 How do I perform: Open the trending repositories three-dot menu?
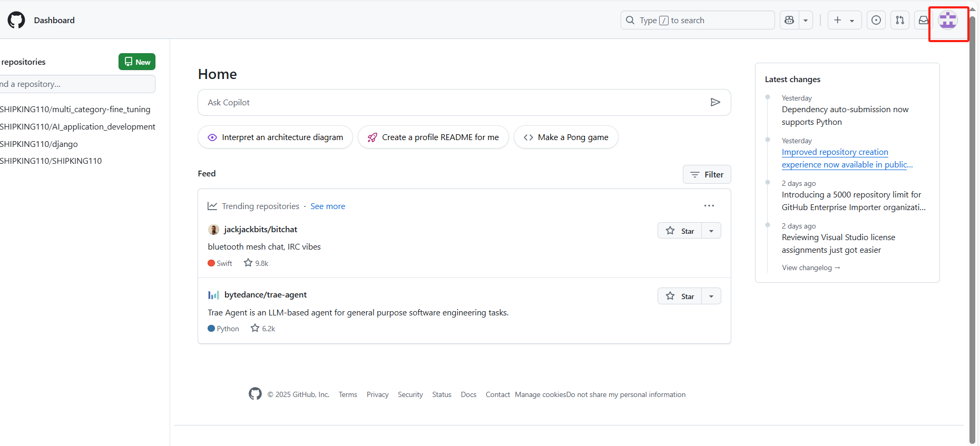click(x=709, y=205)
